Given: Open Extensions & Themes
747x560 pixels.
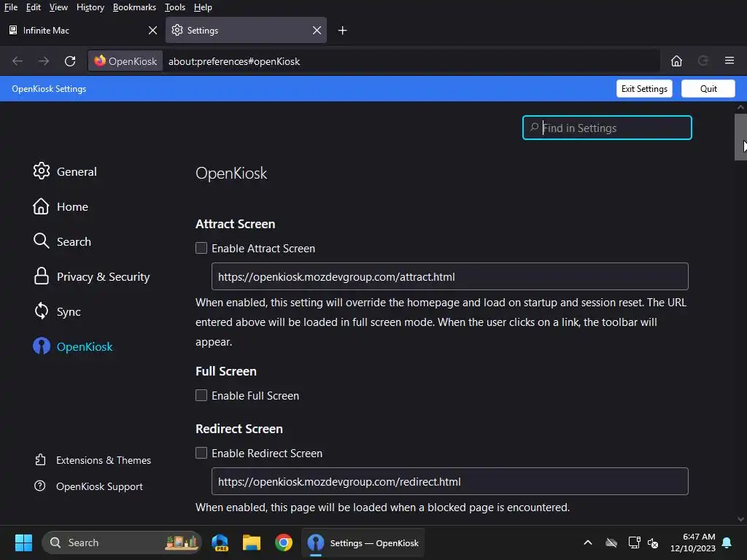Looking at the screenshot, I should click(x=93, y=460).
